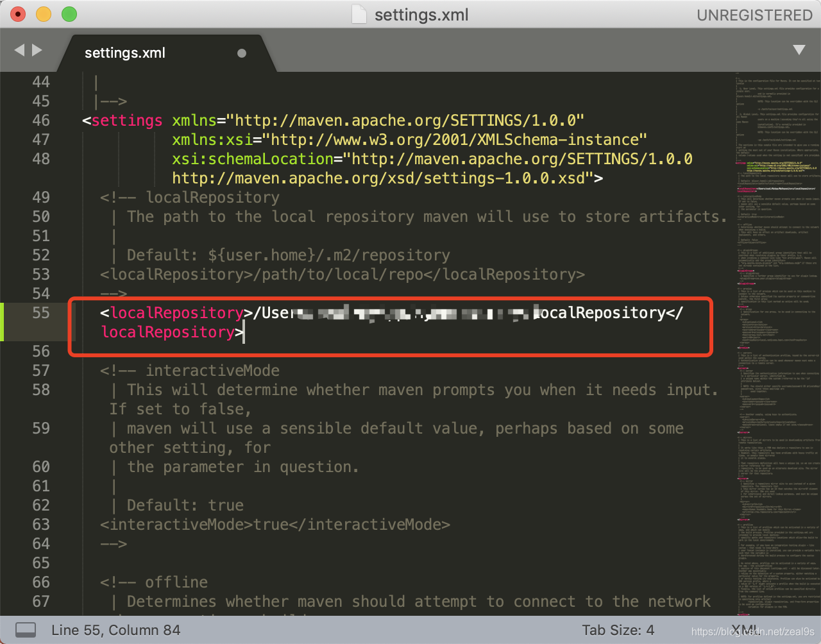Click the 'Default: true' comment line
The image size is (821, 644).
(x=185, y=505)
